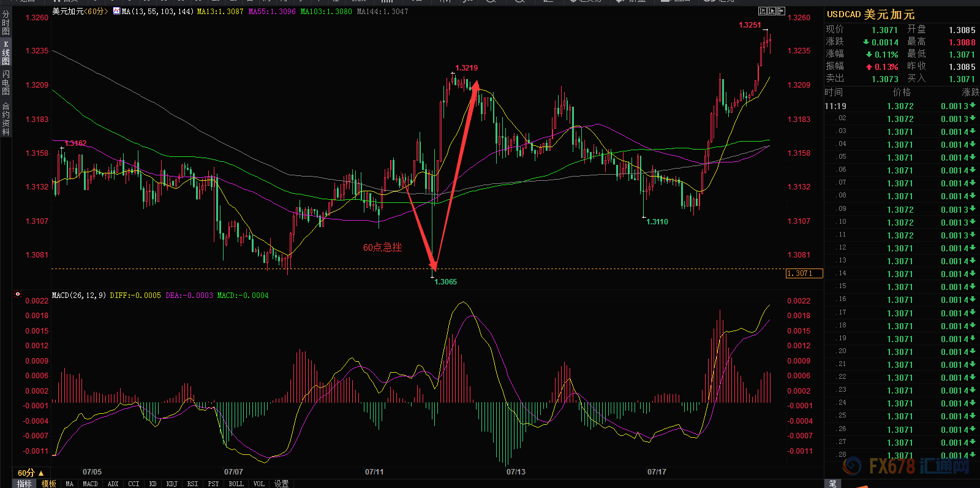980x488 pixels.
Task: Click the pen button in the bottom right
Action: coord(832,484)
